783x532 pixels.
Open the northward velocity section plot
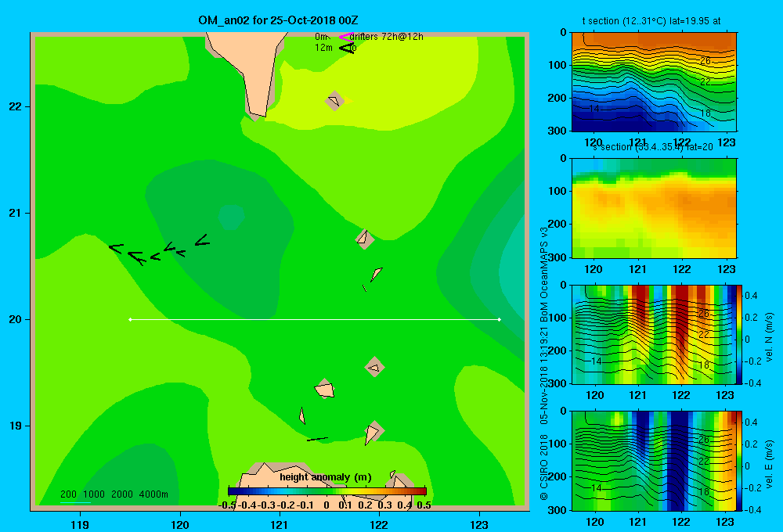(x=654, y=334)
